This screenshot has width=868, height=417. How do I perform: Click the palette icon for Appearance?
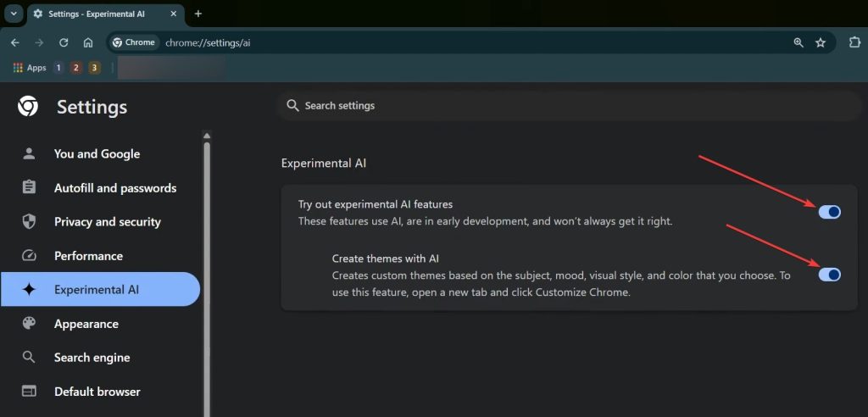29,324
